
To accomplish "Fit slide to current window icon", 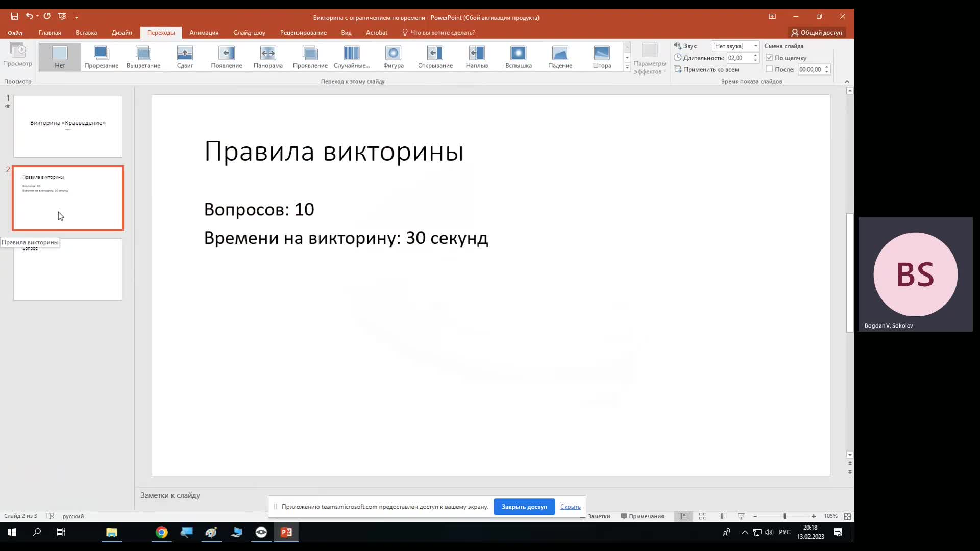I will pyautogui.click(x=847, y=516).
